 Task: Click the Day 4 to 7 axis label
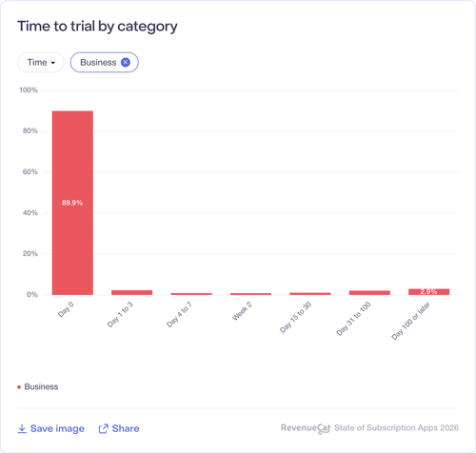pyautogui.click(x=179, y=314)
